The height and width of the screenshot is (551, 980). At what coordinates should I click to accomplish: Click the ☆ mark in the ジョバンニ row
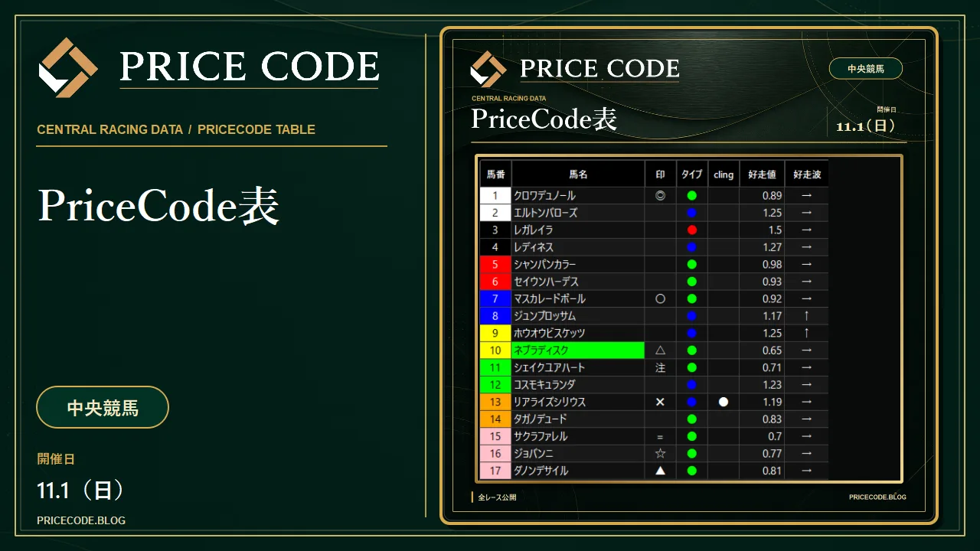pyautogui.click(x=660, y=454)
